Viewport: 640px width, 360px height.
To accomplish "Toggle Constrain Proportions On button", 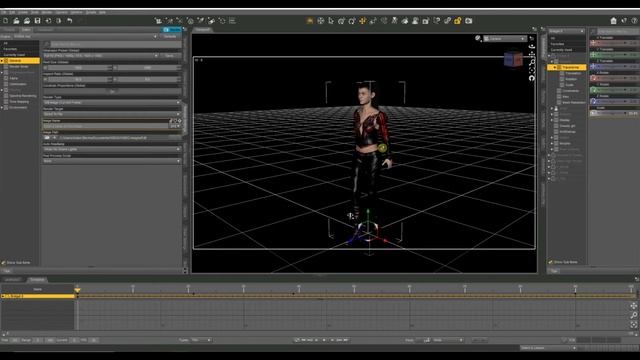I will [x=112, y=91].
